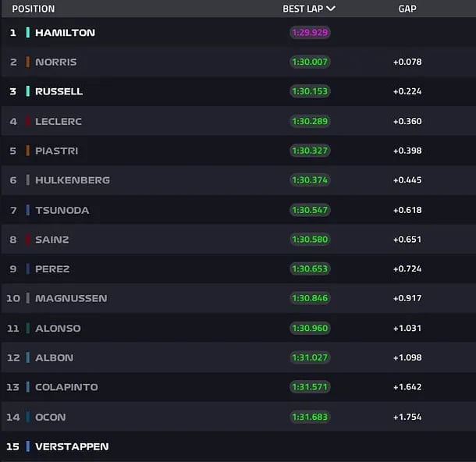Click Russell's 1:30.153 lap time badge
This screenshot has height=462, width=476.
tap(310, 91)
